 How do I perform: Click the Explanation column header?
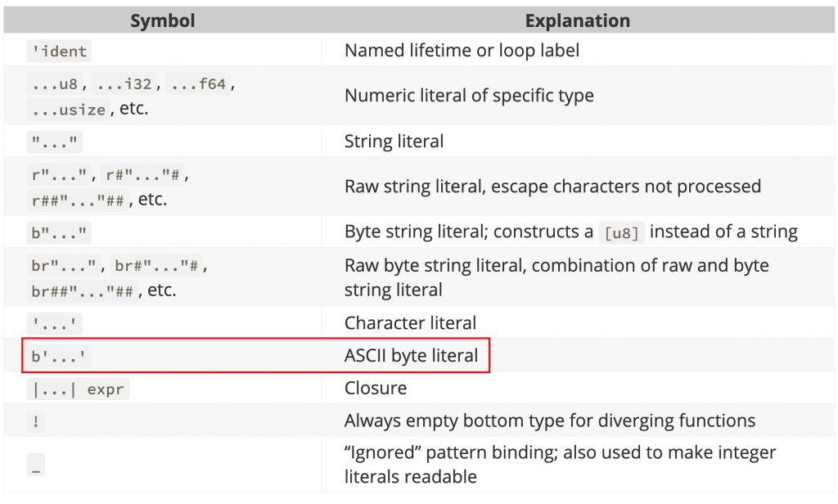[579, 20]
